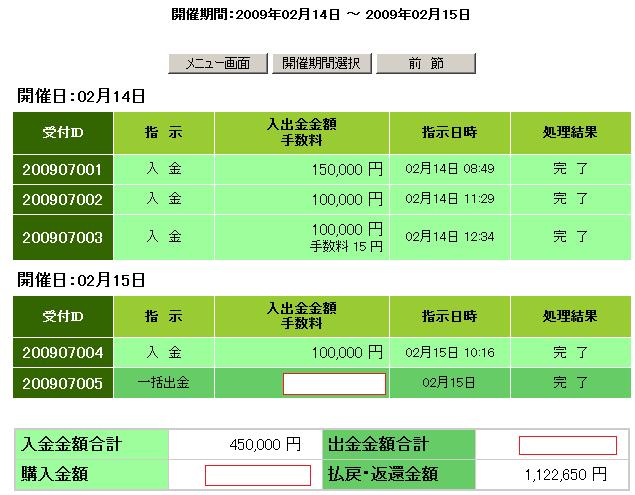The height and width of the screenshot is (495, 635).
Task: Open the 開催期間選択 button
Action: pyautogui.click(x=322, y=64)
